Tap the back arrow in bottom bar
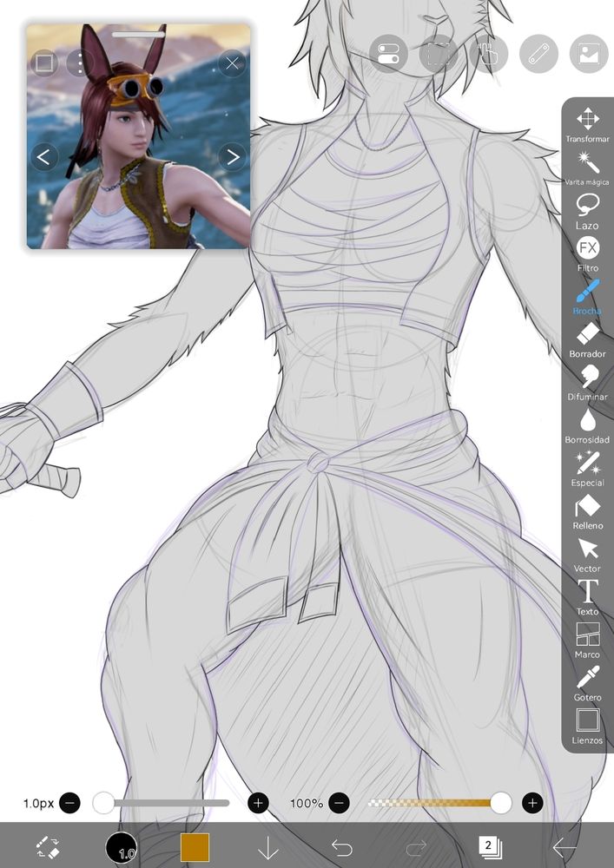The image size is (614, 868). pos(564,847)
